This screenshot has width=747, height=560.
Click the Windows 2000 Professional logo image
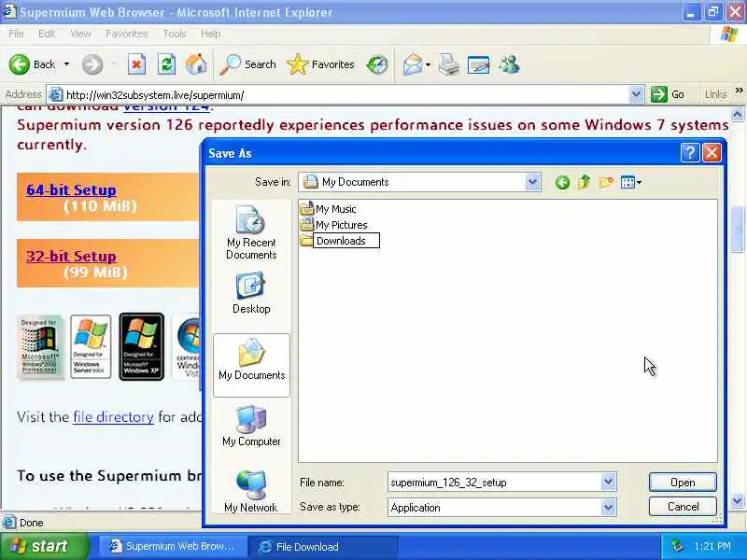pyautogui.click(x=39, y=346)
